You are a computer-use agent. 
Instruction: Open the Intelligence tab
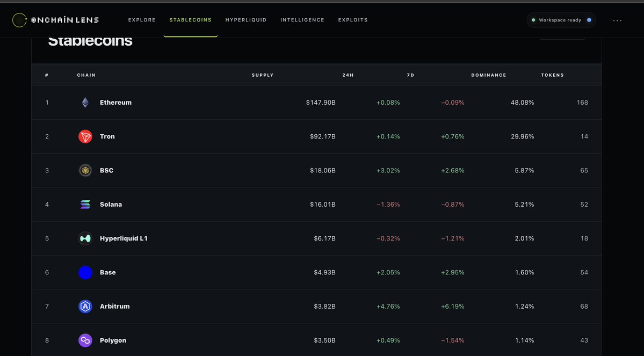302,20
